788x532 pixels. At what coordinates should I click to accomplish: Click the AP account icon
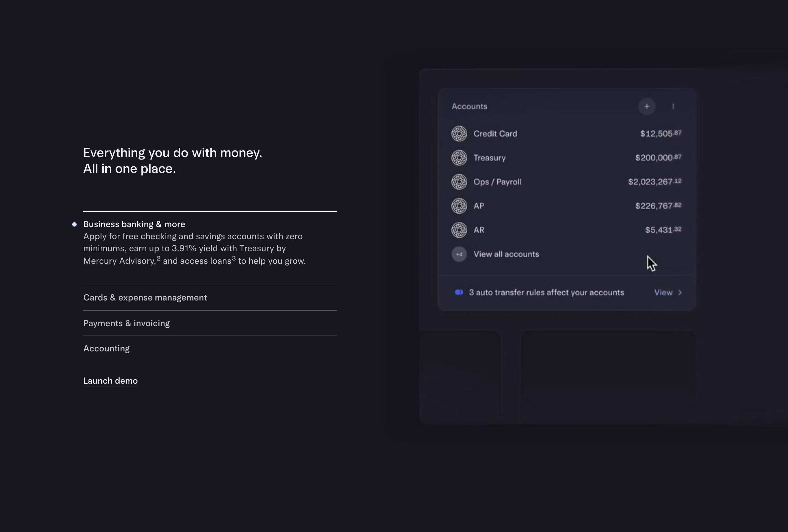click(x=459, y=206)
